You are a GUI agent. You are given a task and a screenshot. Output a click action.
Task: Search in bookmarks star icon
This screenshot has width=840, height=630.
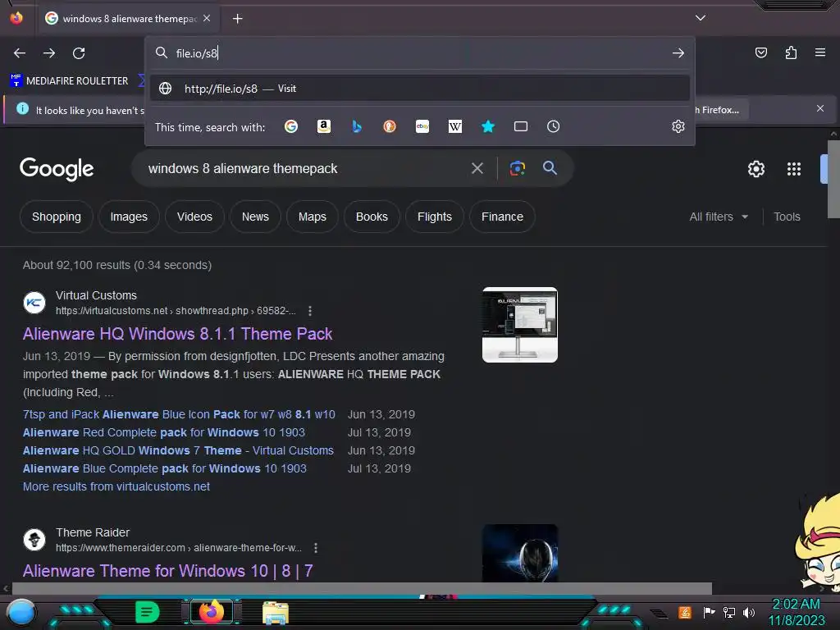(x=487, y=126)
